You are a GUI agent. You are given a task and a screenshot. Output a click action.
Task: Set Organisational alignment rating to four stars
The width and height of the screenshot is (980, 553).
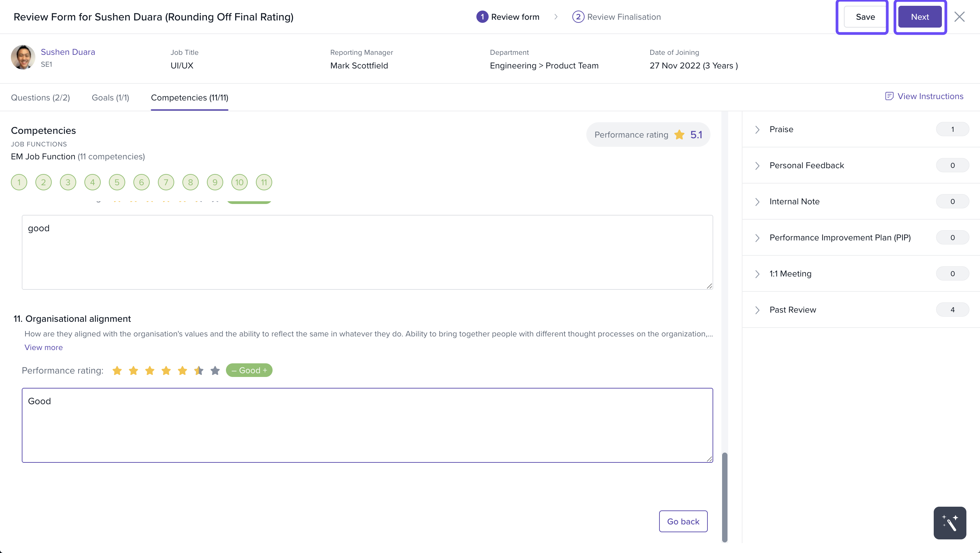[x=166, y=370]
